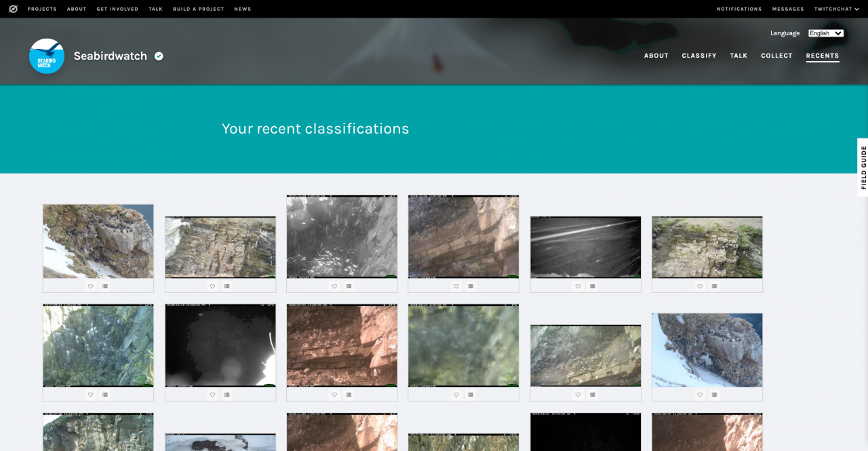
Task: Open the third top-row grayscale cliff image
Action: tap(342, 237)
